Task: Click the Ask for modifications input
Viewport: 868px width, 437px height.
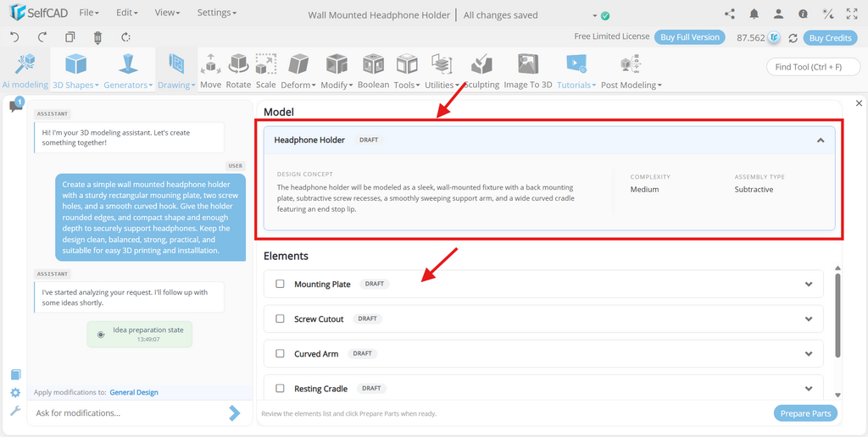Action: pyautogui.click(x=131, y=412)
